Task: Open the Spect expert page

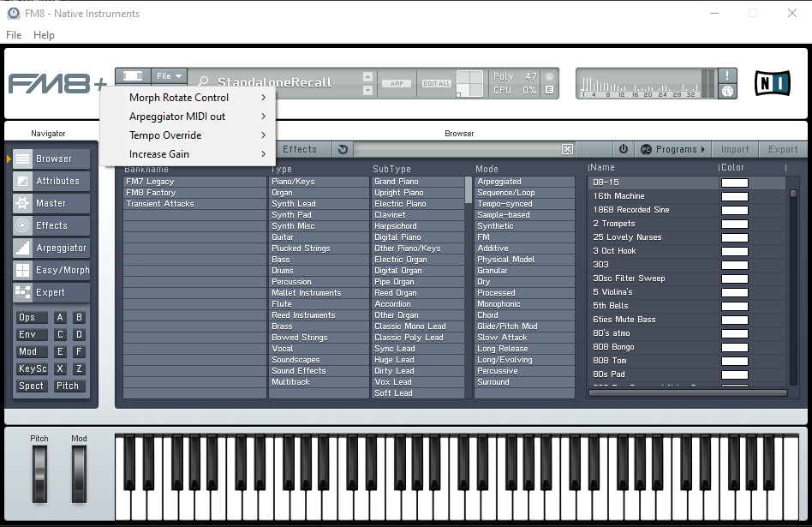Action: (32, 386)
